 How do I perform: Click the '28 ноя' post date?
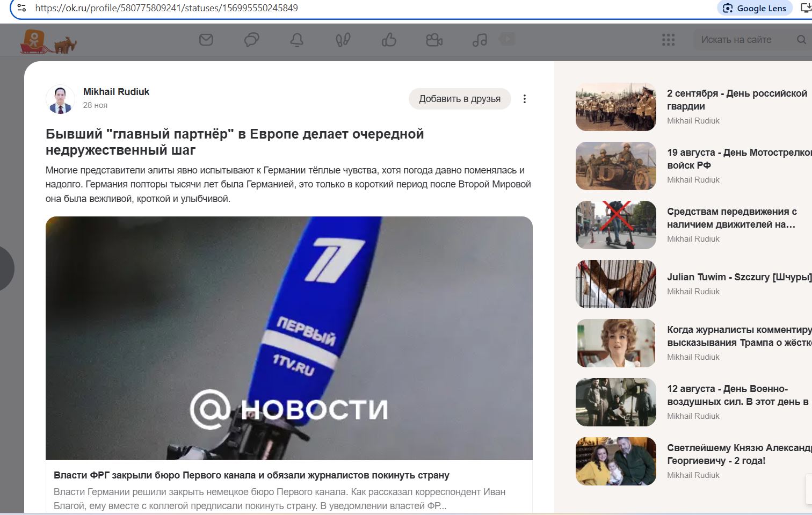(95, 105)
